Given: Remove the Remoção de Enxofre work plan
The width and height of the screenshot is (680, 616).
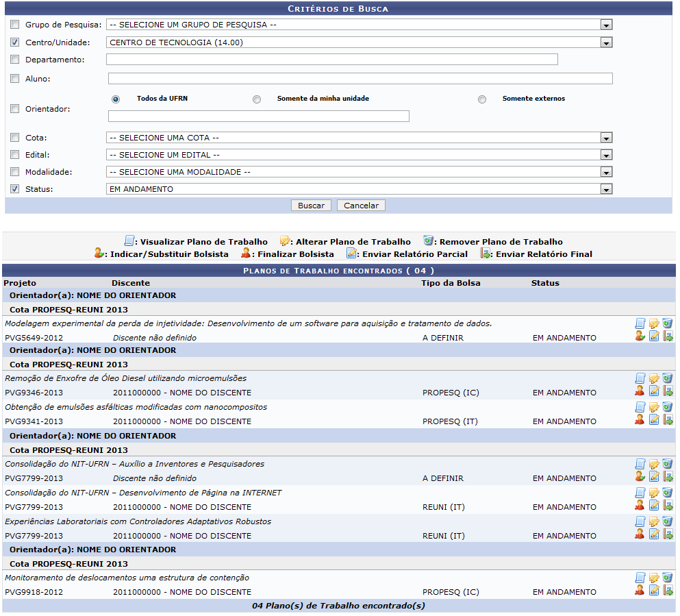Looking at the screenshot, I should pos(668,378).
